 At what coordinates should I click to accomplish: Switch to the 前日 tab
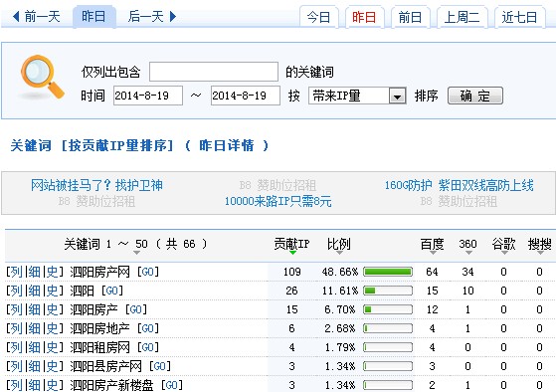410,17
